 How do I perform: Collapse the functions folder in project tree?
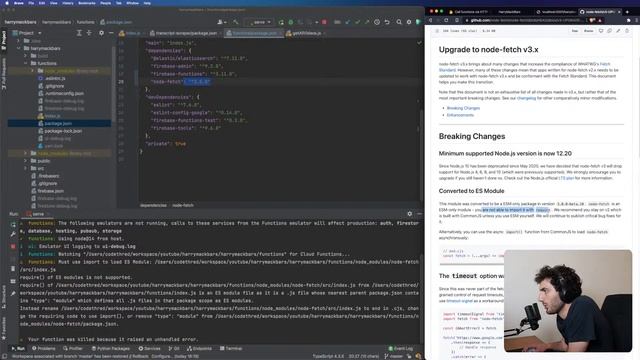[x=26, y=63]
